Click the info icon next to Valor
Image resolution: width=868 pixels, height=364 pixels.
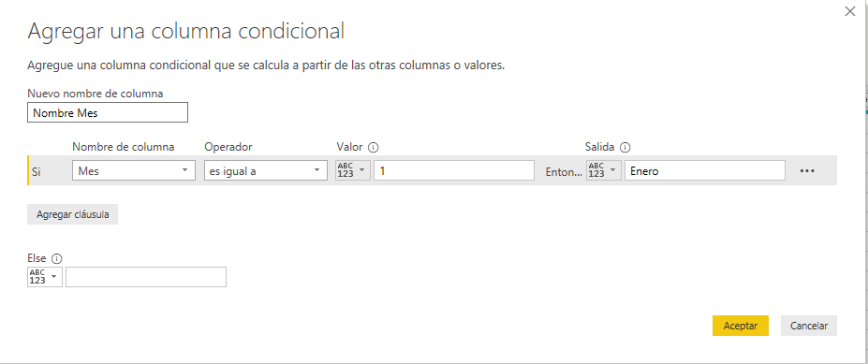tap(373, 147)
